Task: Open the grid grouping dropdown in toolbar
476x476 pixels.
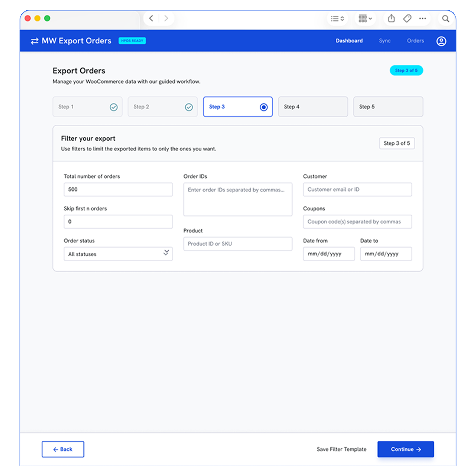Action: [x=365, y=19]
